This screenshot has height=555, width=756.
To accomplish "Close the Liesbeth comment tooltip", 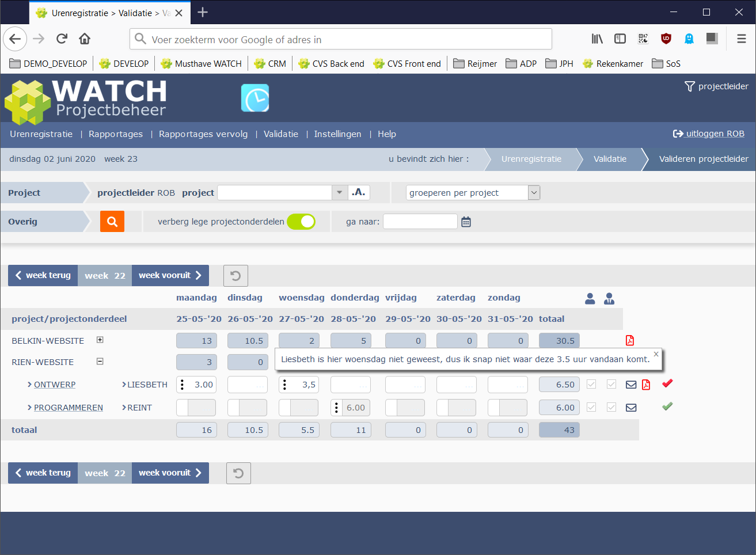I will (656, 354).
